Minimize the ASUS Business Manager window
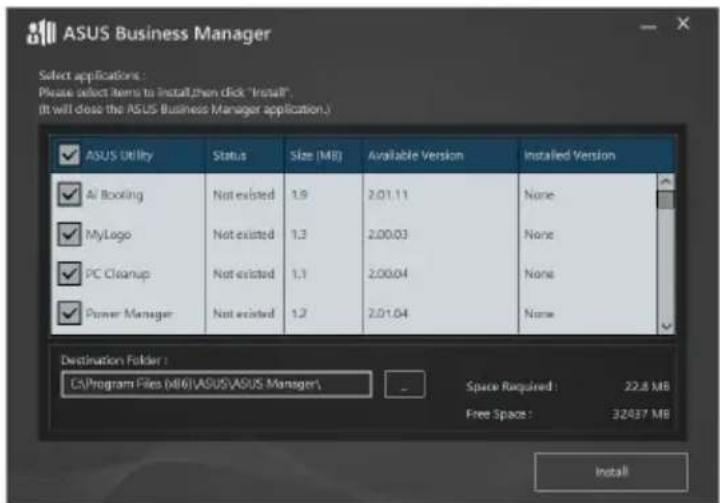Screen dimensions: 720x503 tap(648, 27)
